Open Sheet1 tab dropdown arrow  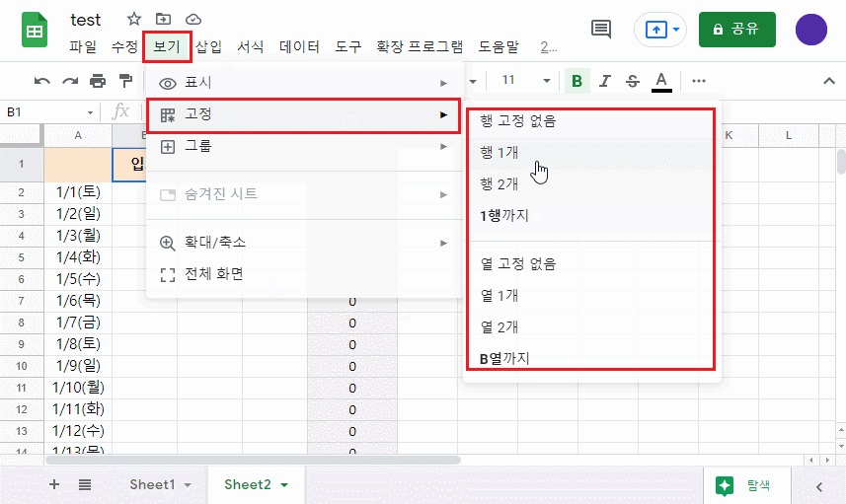point(188,485)
